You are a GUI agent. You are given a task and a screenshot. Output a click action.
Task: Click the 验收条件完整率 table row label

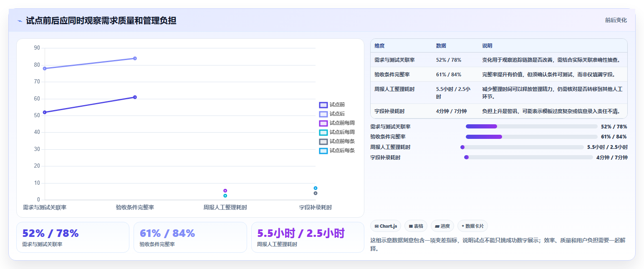point(392,75)
